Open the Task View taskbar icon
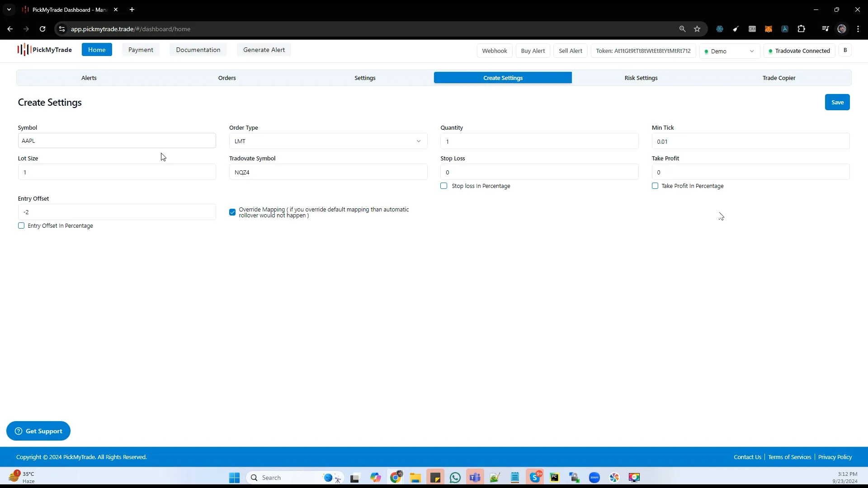 click(355, 478)
